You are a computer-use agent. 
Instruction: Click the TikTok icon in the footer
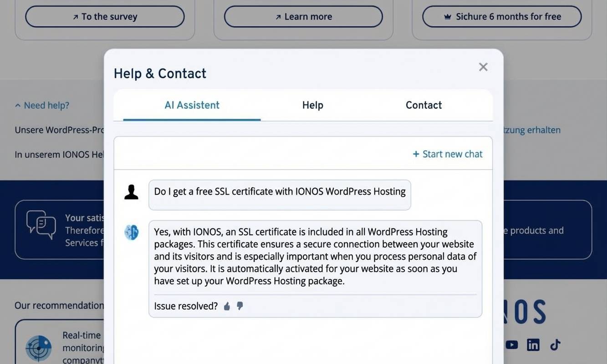pos(555,344)
